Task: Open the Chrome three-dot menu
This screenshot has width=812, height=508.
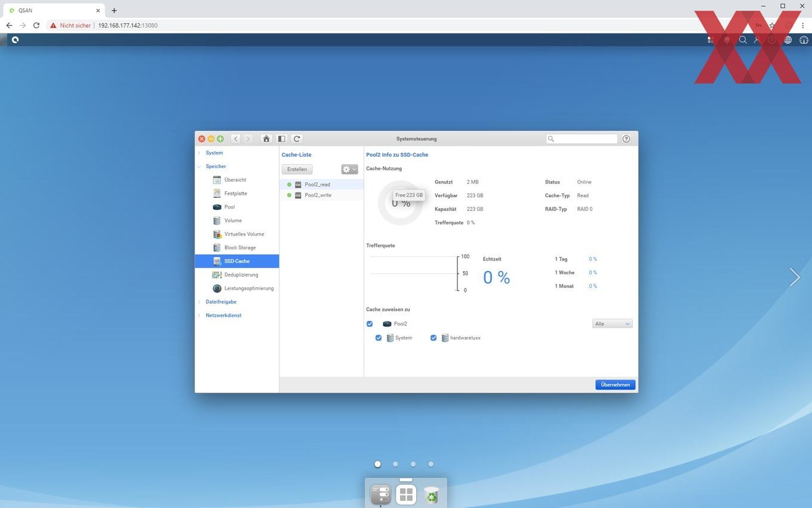Action: (803, 26)
